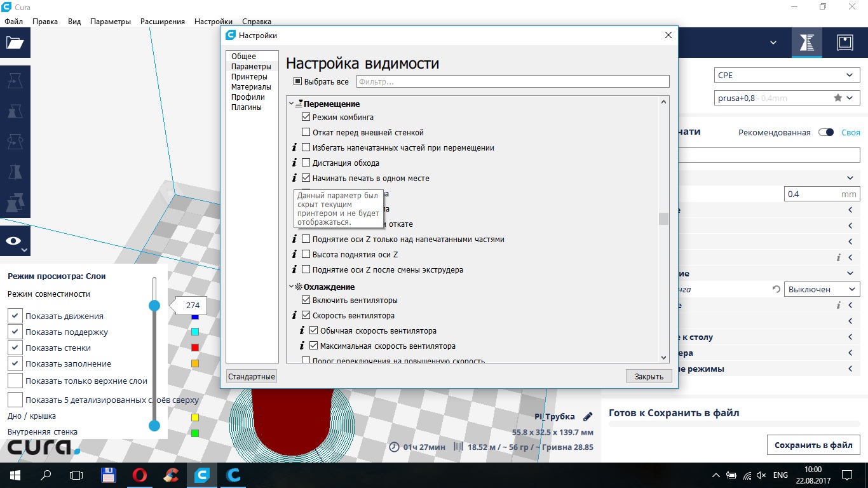Image resolution: width=868 pixels, height=488 pixels.
Task: Select the Материалы page in settings
Action: pos(251,87)
